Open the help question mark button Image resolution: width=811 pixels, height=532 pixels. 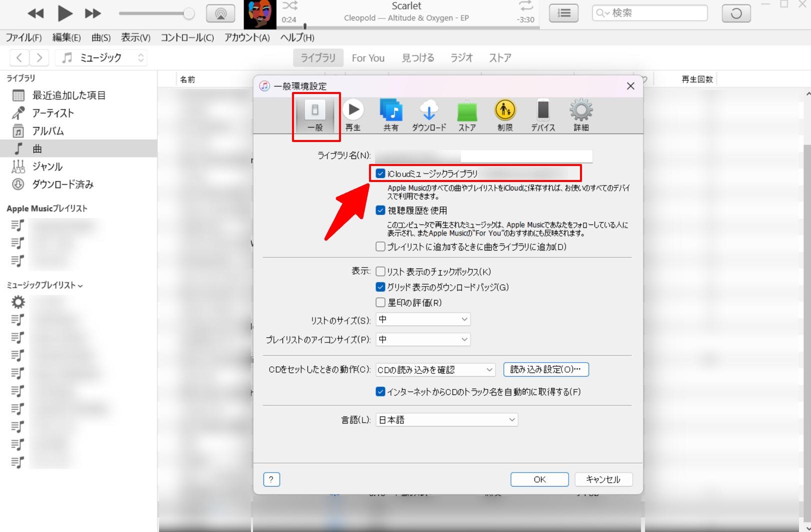tap(271, 479)
